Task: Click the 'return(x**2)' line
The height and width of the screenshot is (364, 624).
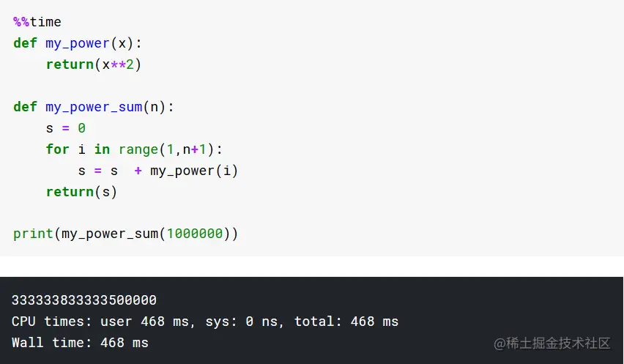Action: point(94,64)
